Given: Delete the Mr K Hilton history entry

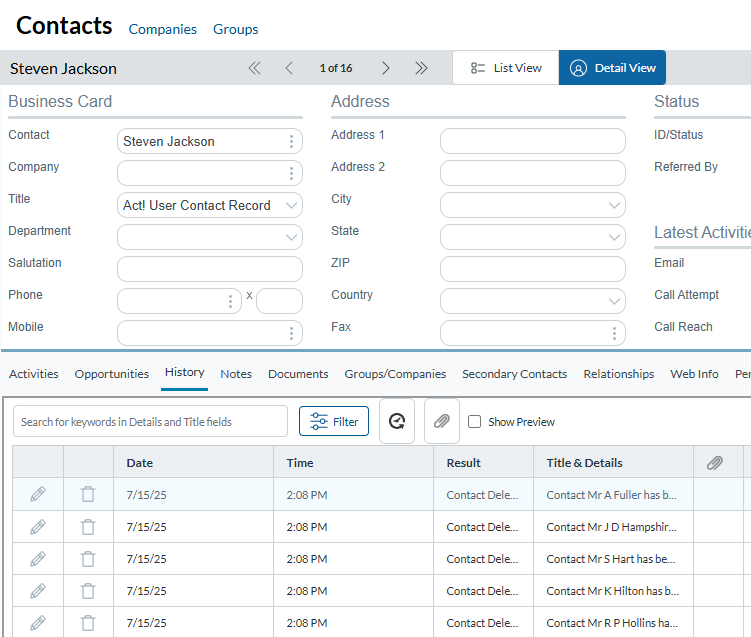Looking at the screenshot, I should click(x=88, y=591).
